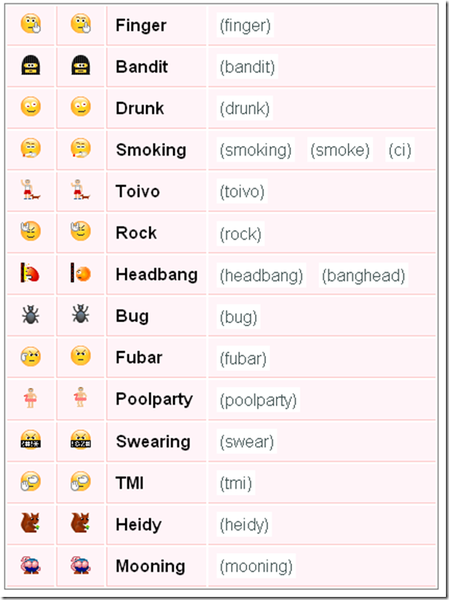The width and height of the screenshot is (449, 600).
Task: Click the first-column Heidy squirrel icon
Action: coord(30,523)
